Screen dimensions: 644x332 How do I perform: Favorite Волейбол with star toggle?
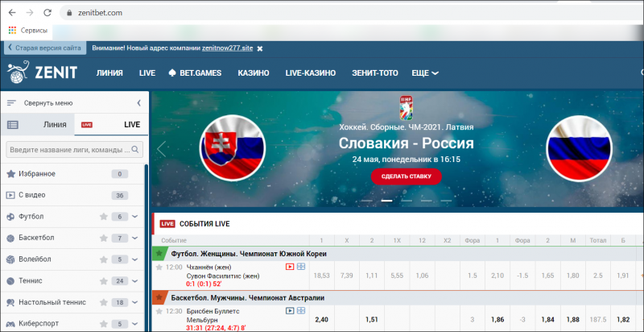click(104, 259)
